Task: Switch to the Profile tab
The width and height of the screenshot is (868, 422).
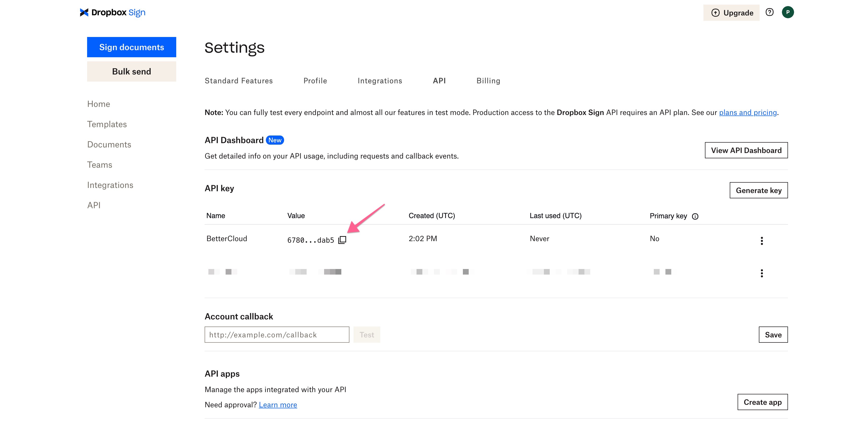Action: coord(315,81)
